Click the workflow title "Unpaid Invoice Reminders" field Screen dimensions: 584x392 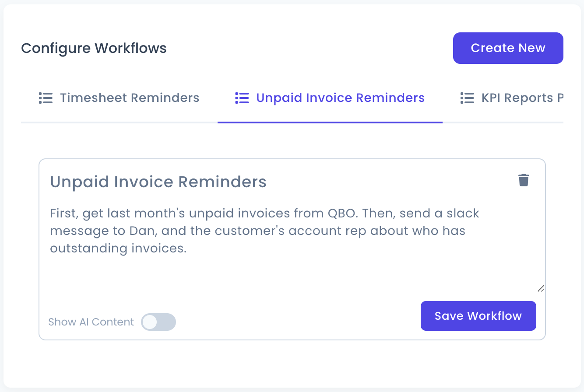[158, 182]
